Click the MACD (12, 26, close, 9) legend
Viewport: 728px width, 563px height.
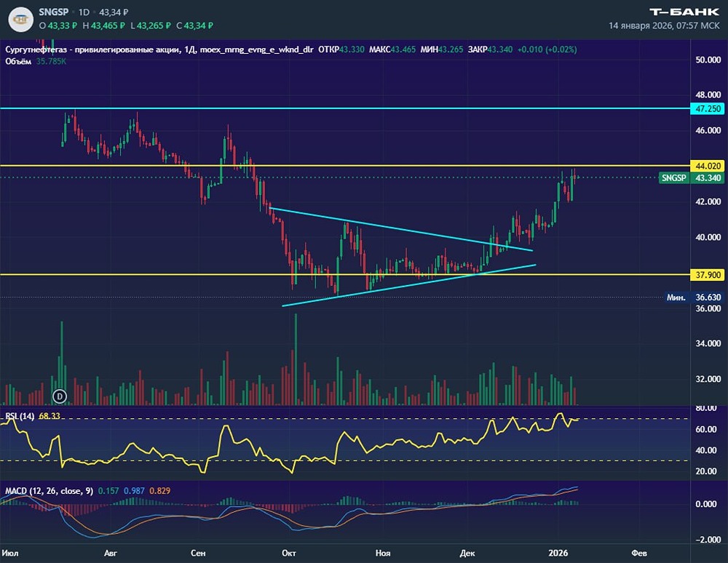click(x=50, y=491)
